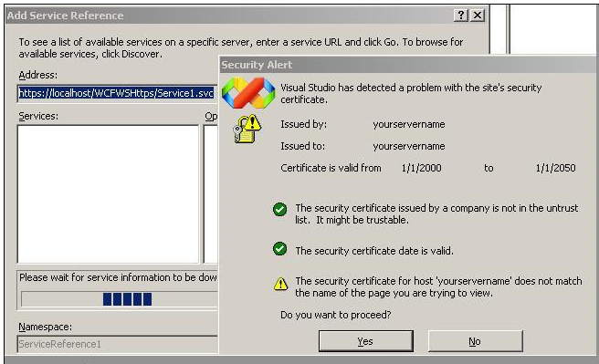
Task: Click 'The security certificate date is valid' message
Action: pyautogui.click(x=374, y=251)
